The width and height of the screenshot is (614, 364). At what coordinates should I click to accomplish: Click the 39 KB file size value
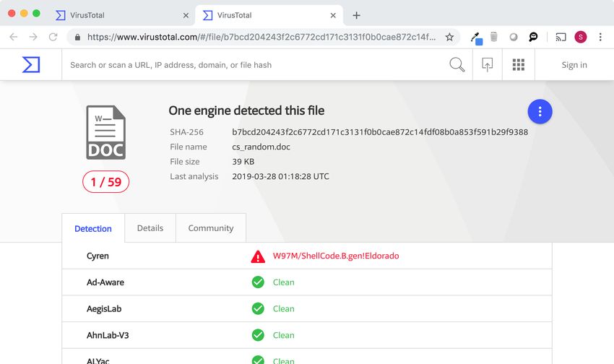point(243,161)
